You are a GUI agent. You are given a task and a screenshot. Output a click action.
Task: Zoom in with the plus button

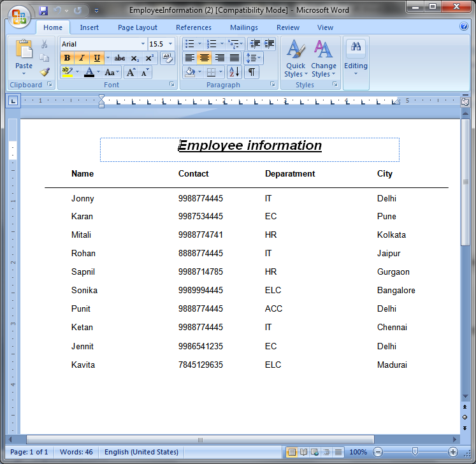pos(453,452)
